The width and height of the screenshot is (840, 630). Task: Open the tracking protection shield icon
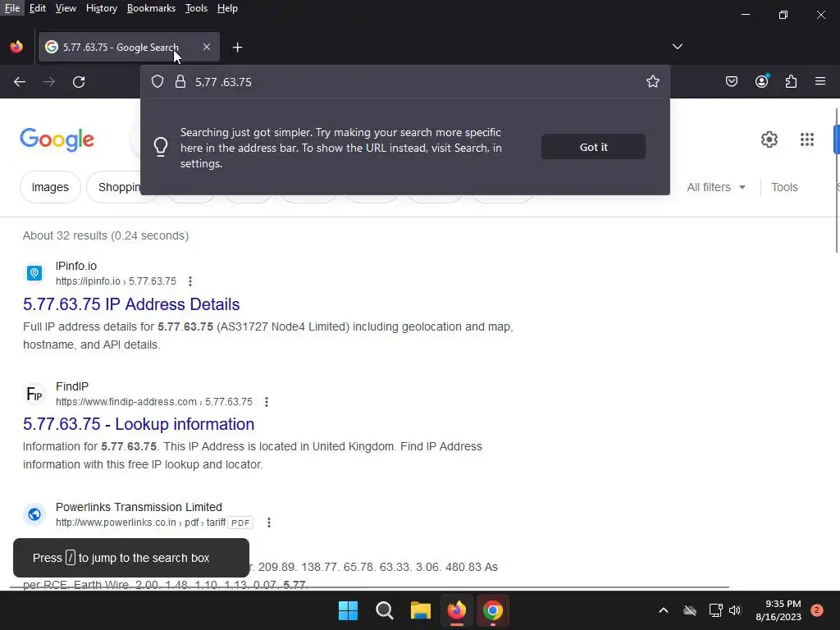157,81
